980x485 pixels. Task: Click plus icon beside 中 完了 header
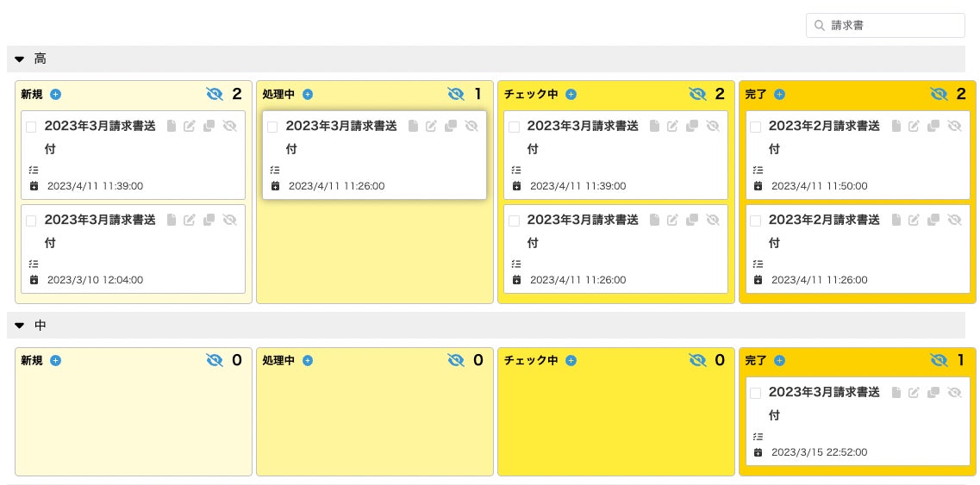click(779, 361)
